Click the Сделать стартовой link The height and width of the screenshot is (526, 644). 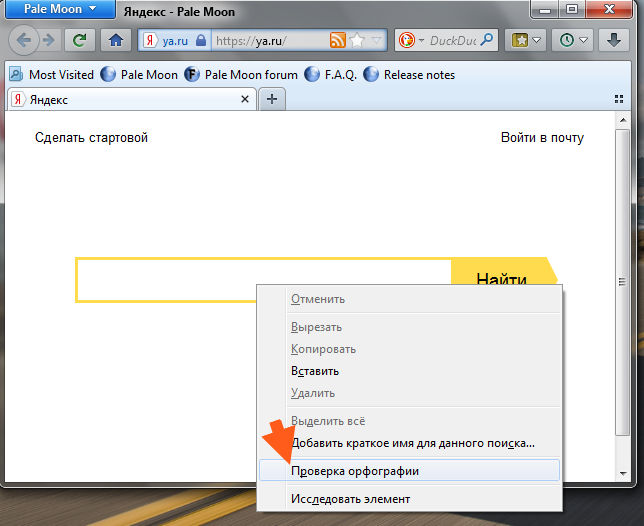[x=91, y=138]
